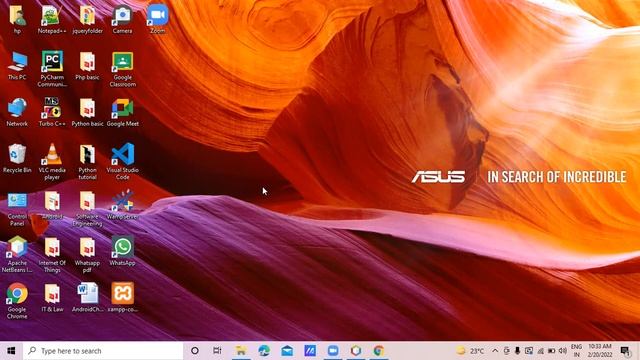This screenshot has width=640, height=360.
Task: Launch PyCharm Community from the desktop
Action: tap(52, 69)
